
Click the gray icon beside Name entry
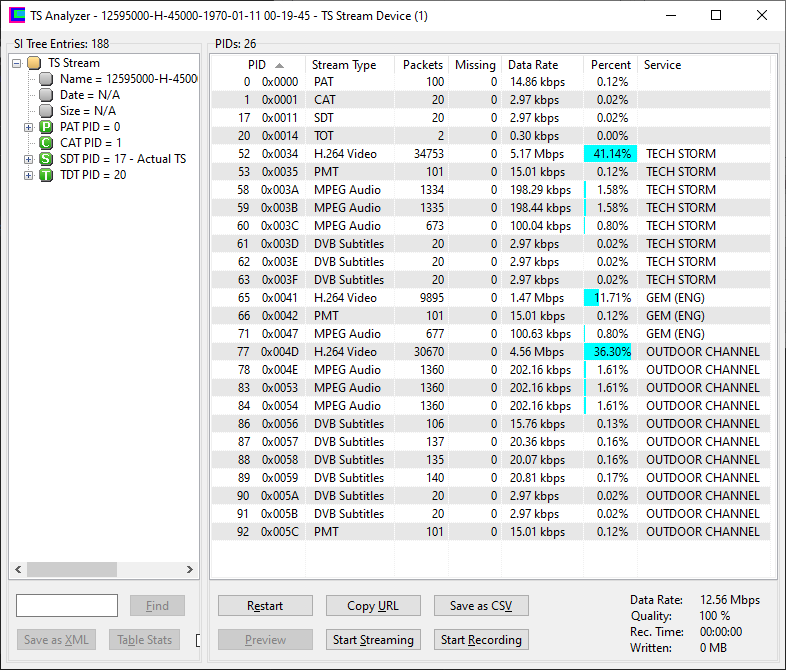pyautogui.click(x=46, y=79)
